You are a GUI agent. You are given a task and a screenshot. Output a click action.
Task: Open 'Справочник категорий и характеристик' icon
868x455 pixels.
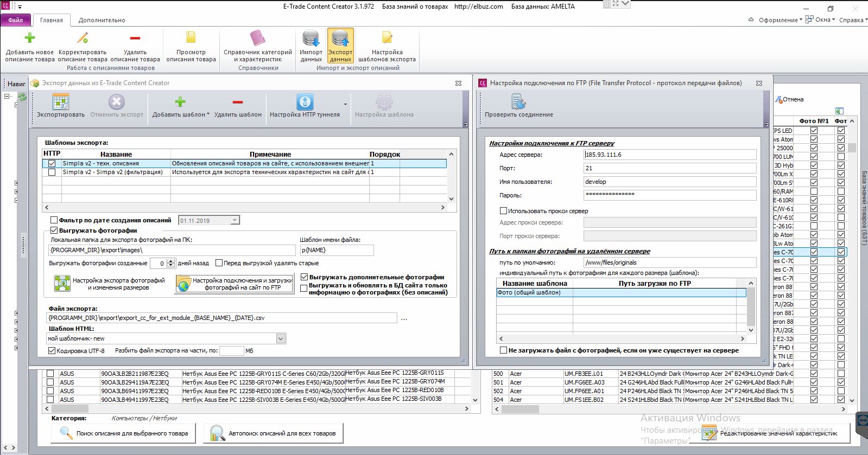click(x=258, y=38)
